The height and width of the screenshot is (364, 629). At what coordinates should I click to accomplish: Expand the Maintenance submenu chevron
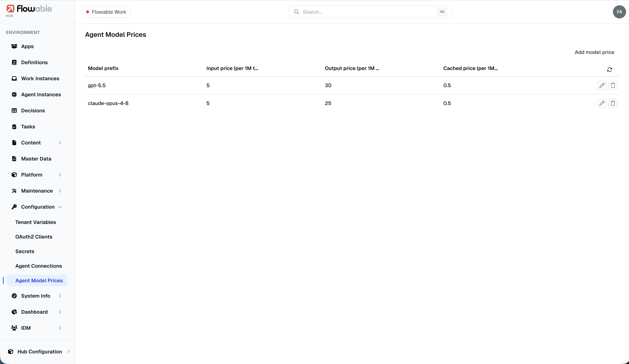pyautogui.click(x=60, y=191)
